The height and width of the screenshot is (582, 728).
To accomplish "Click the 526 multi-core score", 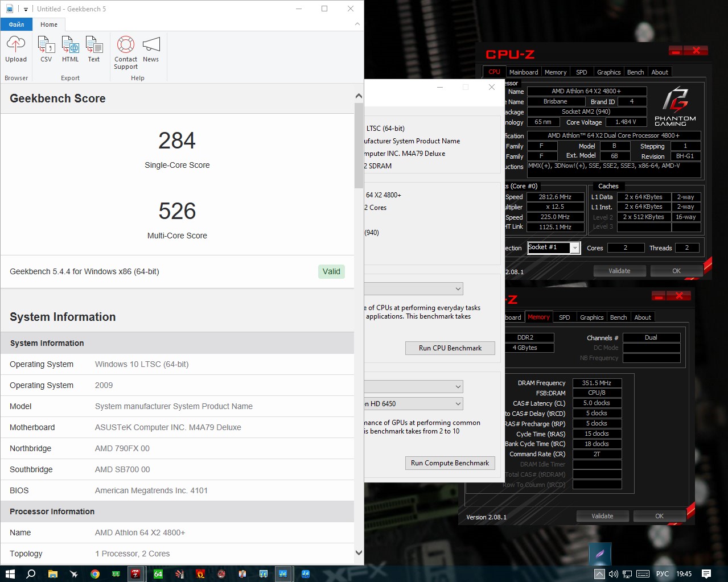I will click(x=177, y=211).
